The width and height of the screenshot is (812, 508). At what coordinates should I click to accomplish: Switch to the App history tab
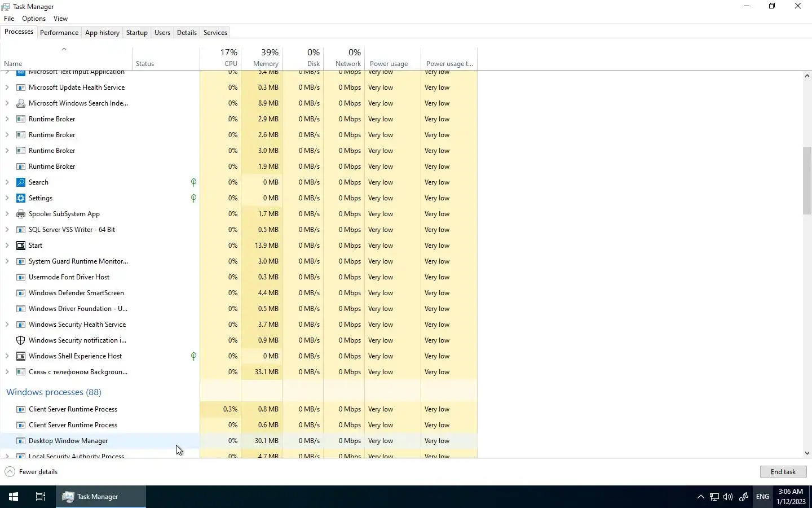[x=102, y=33]
